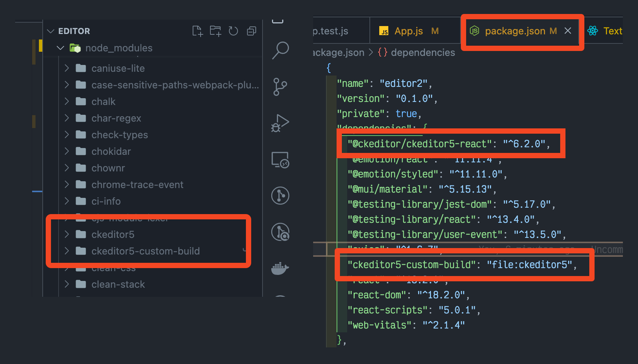Click the react-dom dependency line
The height and width of the screenshot is (364, 638).
(x=409, y=295)
